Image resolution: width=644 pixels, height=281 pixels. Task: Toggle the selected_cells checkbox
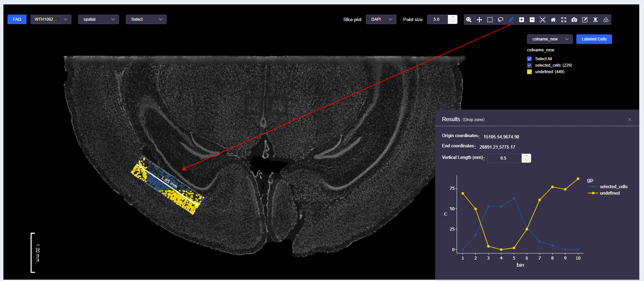point(529,65)
